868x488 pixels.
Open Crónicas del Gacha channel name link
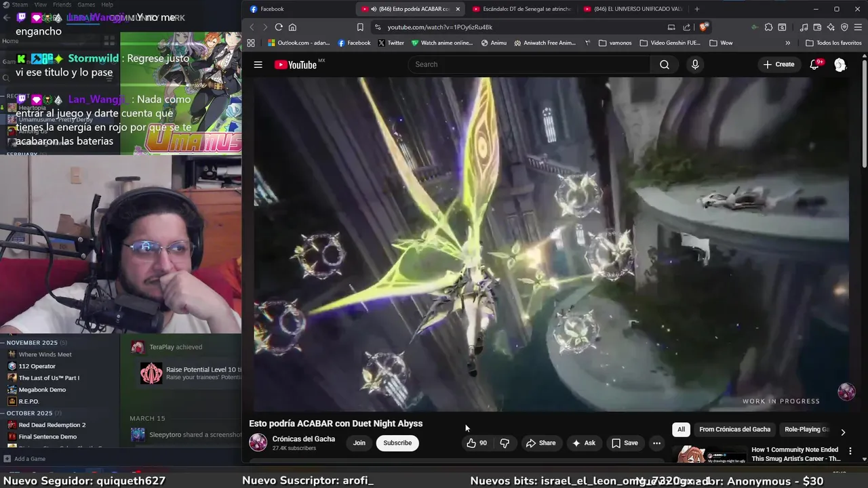tap(304, 439)
